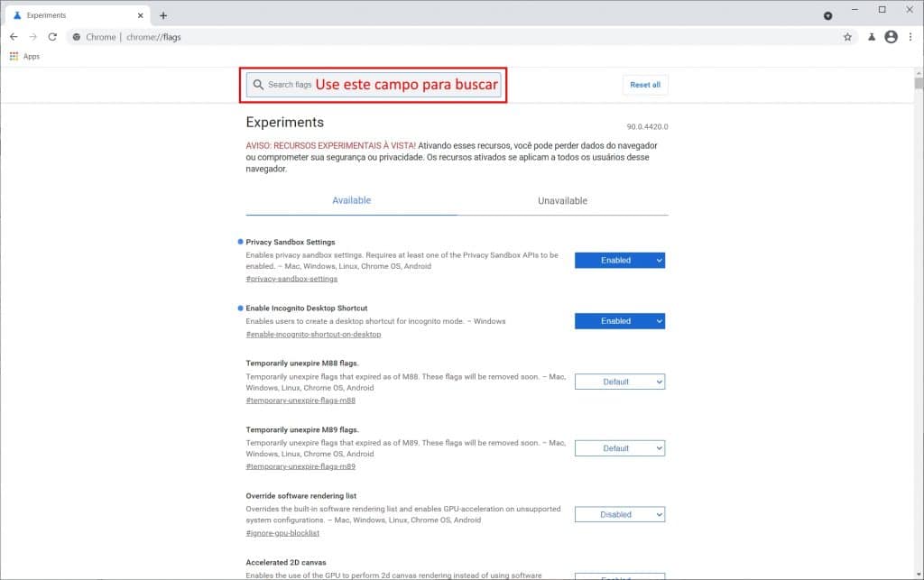Open Temporarily unexpire M89 flags dropdown
Viewport: 924px width, 580px height.
click(620, 448)
